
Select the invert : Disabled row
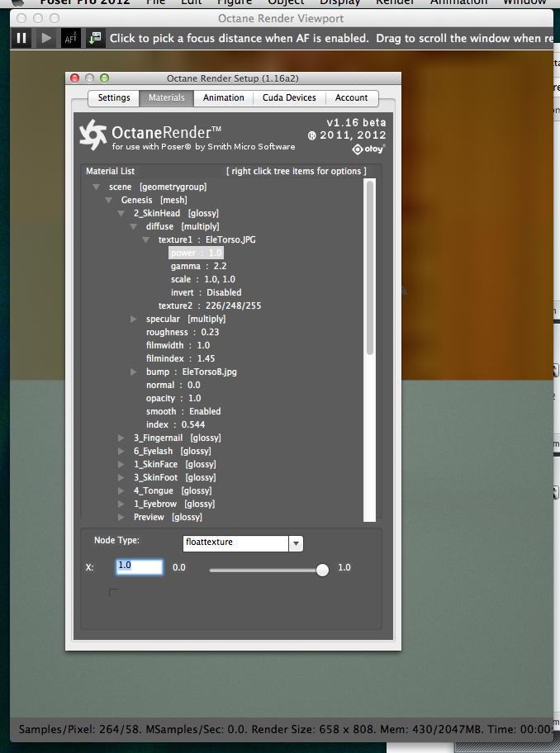click(x=206, y=292)
